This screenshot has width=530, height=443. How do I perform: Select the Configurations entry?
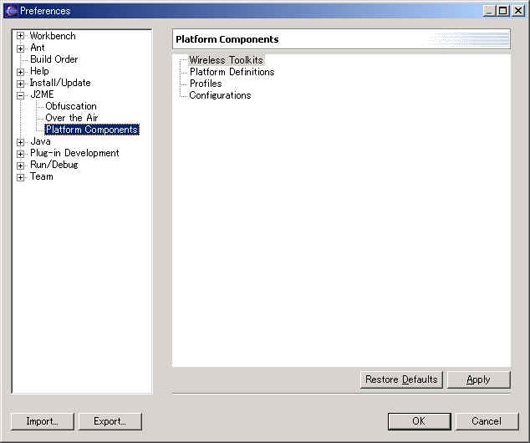pos(220,95)
